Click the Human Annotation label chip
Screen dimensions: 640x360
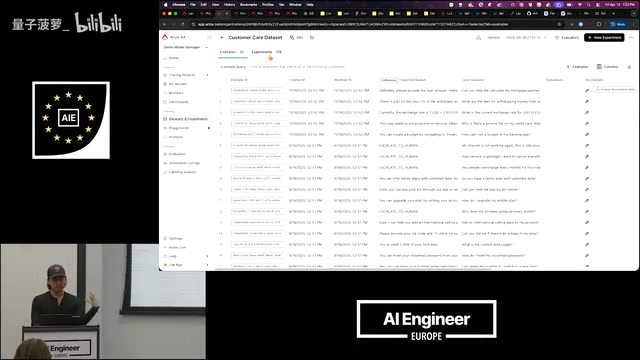pyautogui.click(x=615, y=89)
